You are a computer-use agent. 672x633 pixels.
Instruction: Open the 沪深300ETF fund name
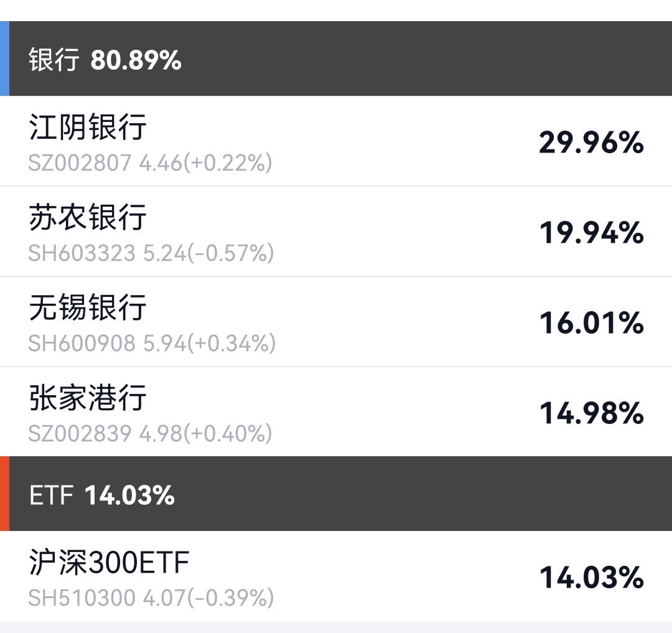[109, 563]
